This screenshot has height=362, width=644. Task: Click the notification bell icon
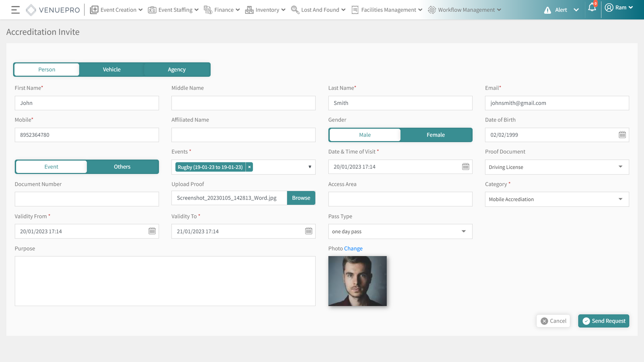pyautogui.click(x=592, y=8)
